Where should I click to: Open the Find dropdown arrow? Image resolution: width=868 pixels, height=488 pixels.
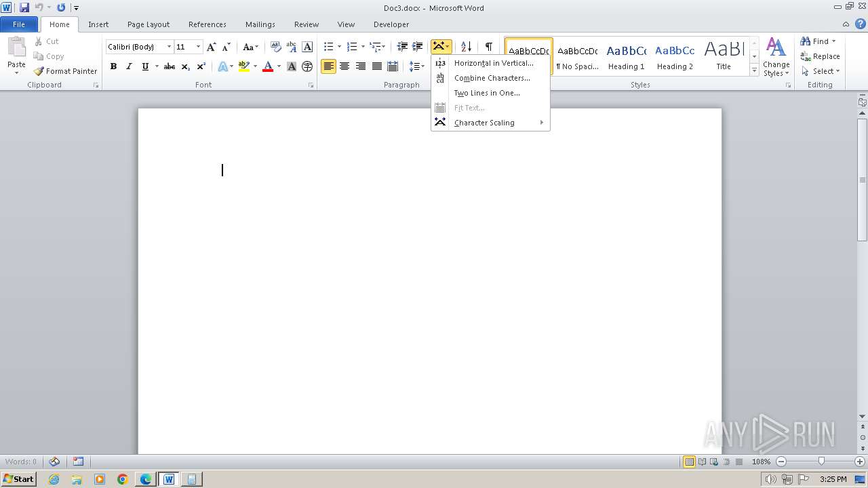[833, 41]
